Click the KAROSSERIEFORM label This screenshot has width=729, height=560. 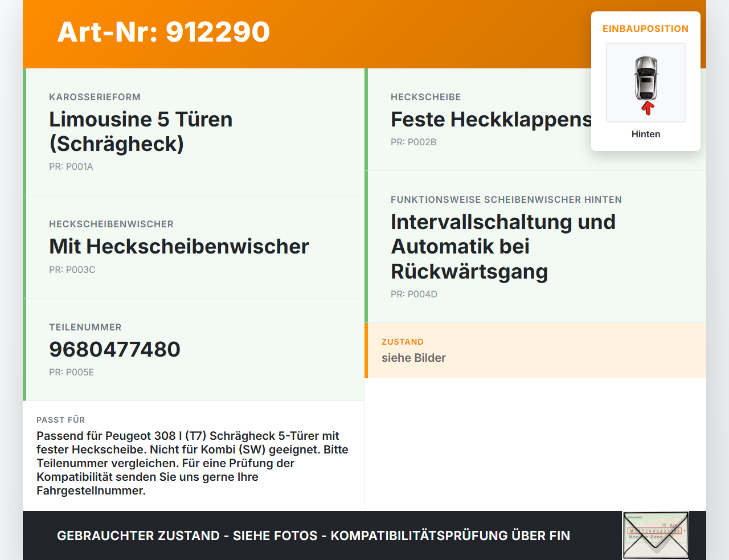tap(95, 97)
